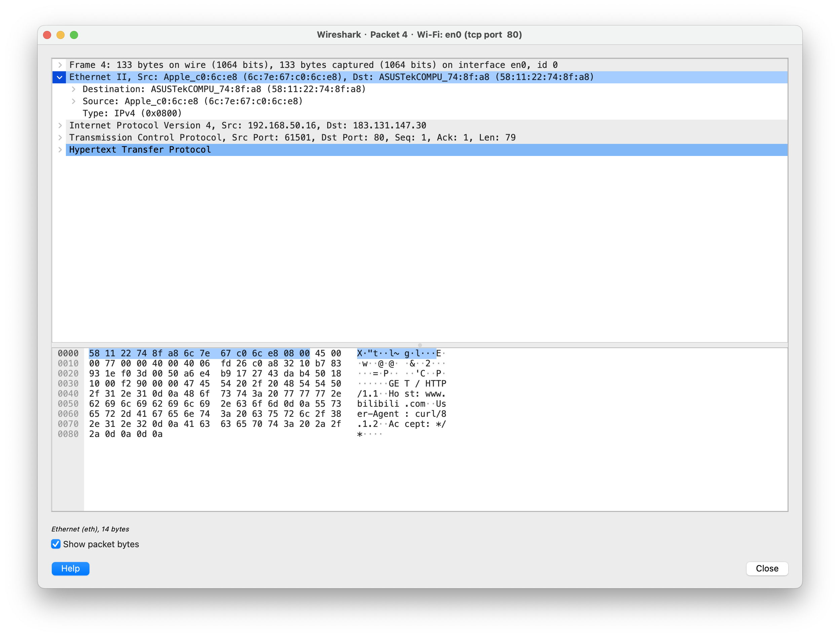
Task: Click the Help button
Action: click(x=70, y=568)
